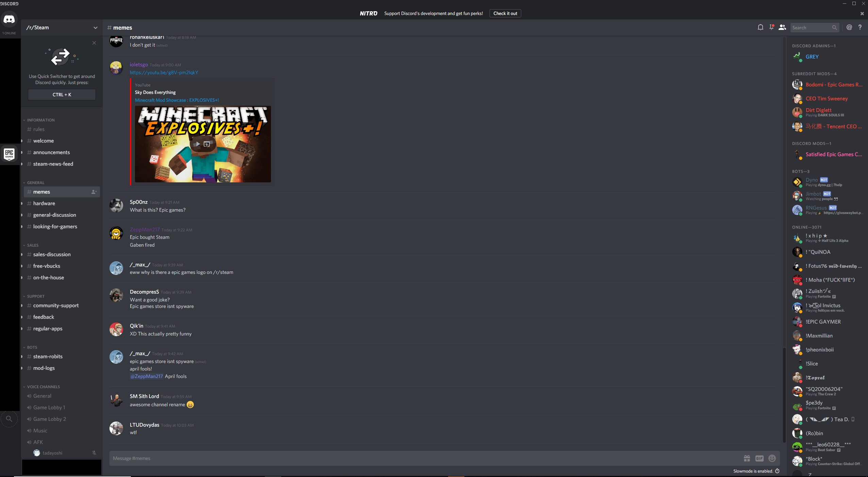This screenshot has width=868, height=477.
Task: Open the notification settings bell
Action: point(760,27)
